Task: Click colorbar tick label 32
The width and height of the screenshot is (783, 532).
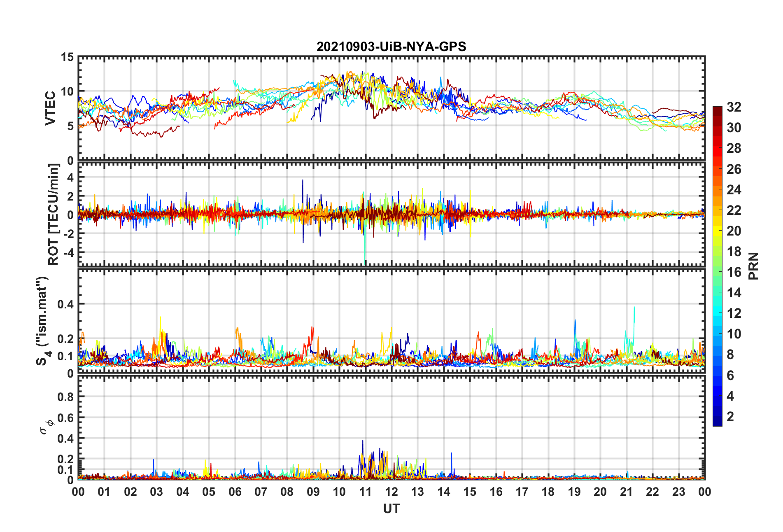Action: point(734,107)
